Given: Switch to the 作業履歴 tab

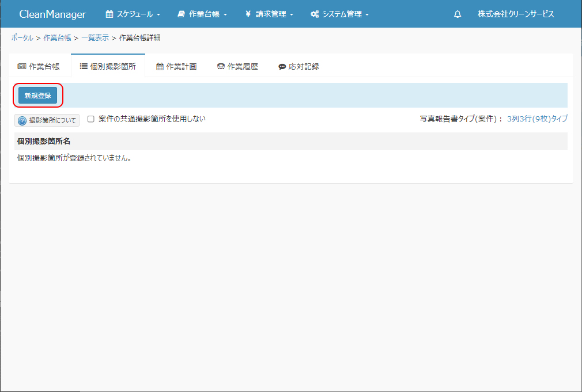Looking at the screenshot, I should click(237, 67).
